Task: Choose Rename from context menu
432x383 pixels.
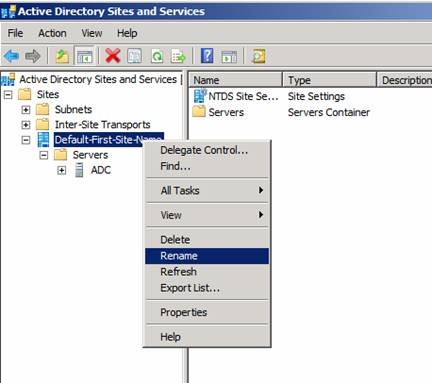Action: tap(207, 256)
